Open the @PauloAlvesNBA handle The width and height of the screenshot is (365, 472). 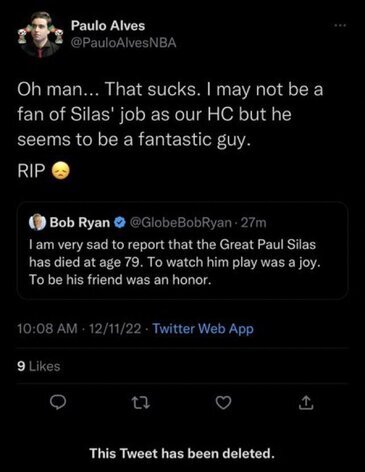coord(123,43)
